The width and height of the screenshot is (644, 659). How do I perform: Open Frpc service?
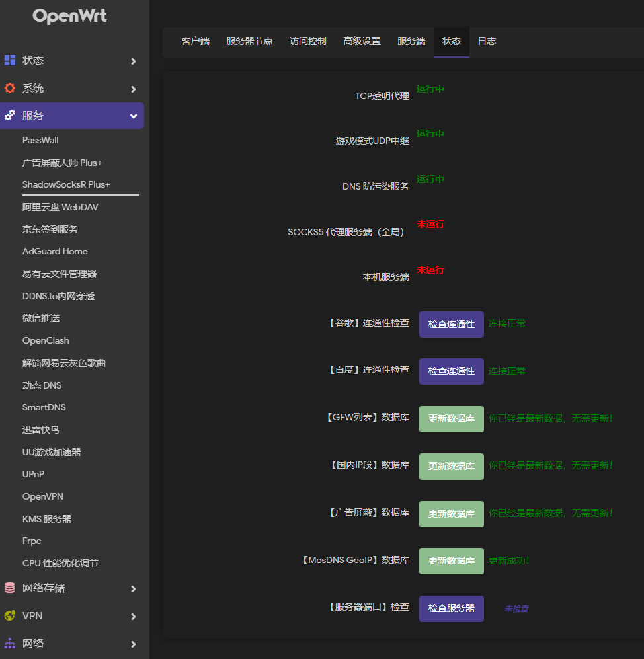point(32,541)
